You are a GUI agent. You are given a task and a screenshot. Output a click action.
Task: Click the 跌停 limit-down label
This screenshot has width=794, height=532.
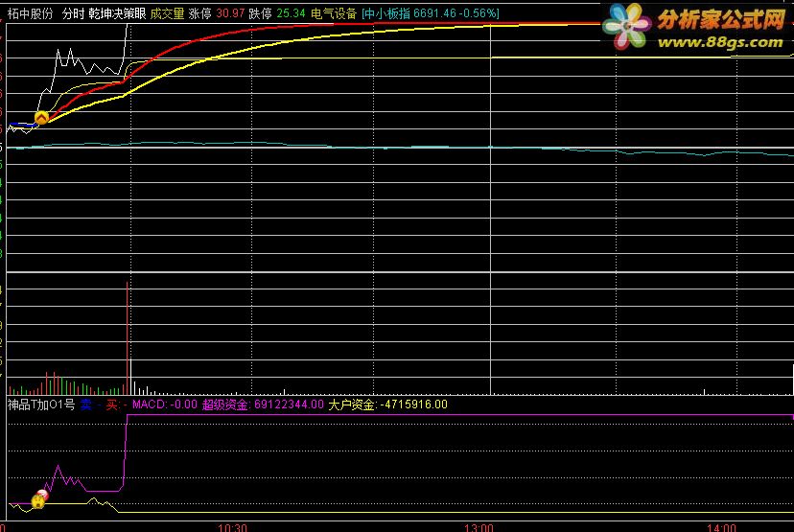260,13
